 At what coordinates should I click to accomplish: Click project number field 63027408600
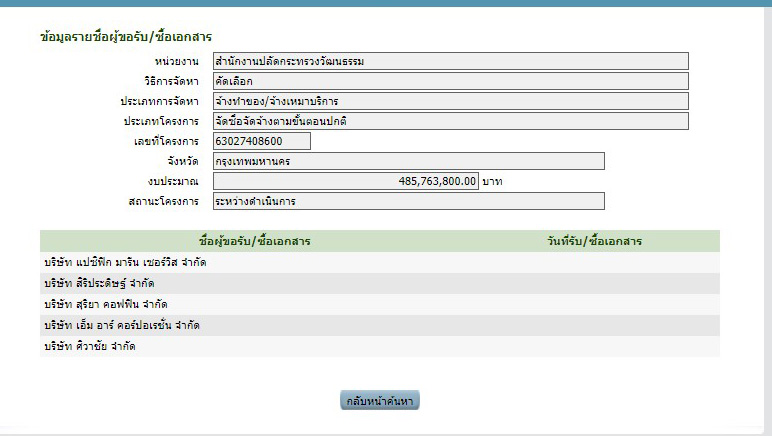262,141
